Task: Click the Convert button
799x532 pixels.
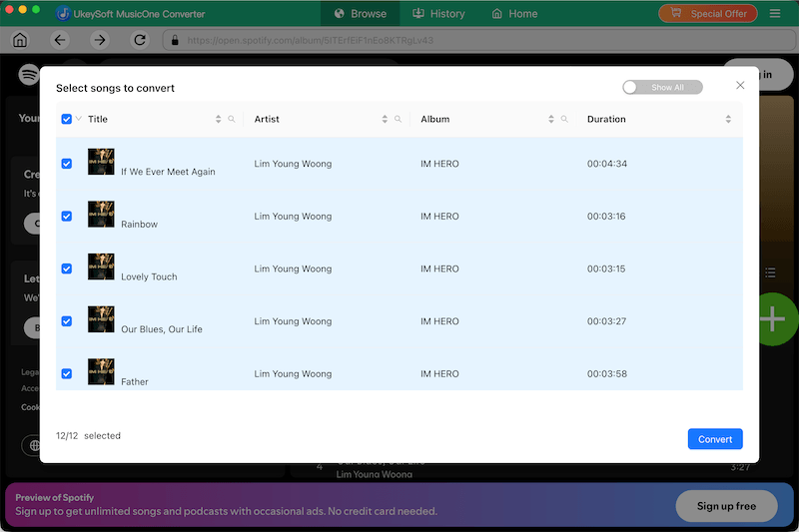Action: (715, 439)
